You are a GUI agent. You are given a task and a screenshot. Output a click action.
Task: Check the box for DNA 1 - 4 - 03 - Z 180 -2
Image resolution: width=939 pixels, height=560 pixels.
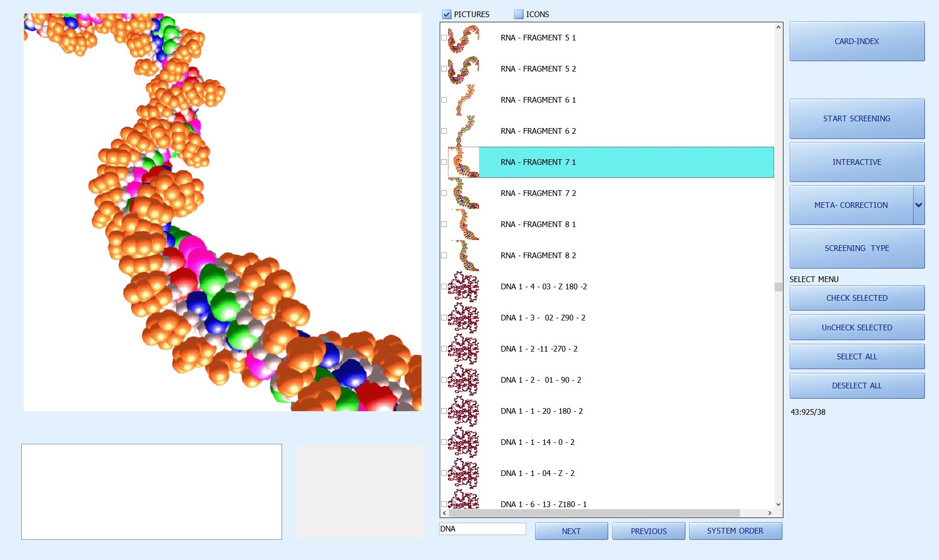(444, 287)
